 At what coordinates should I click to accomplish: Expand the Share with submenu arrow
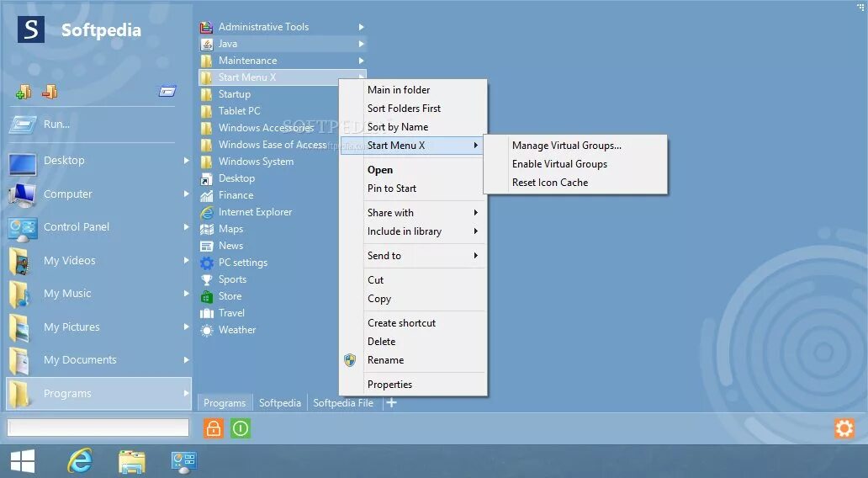475,213
